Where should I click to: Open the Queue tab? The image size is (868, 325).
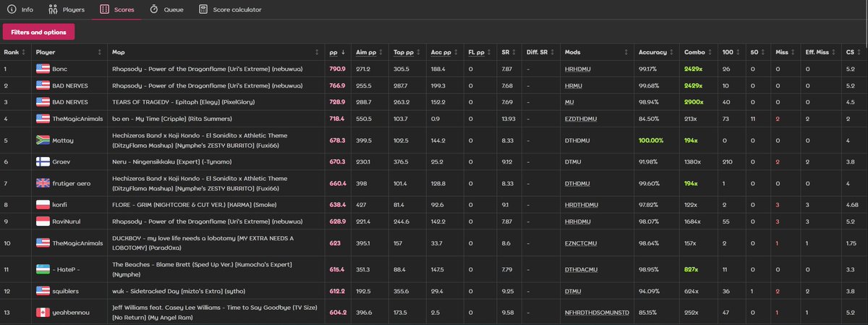tap(166, 10)
